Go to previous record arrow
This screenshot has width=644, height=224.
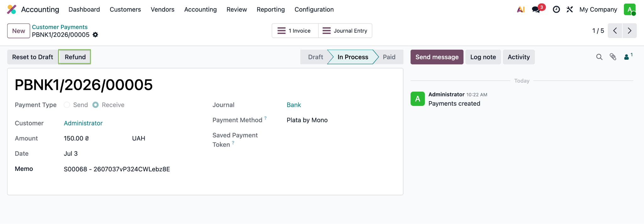coord(615,31)
